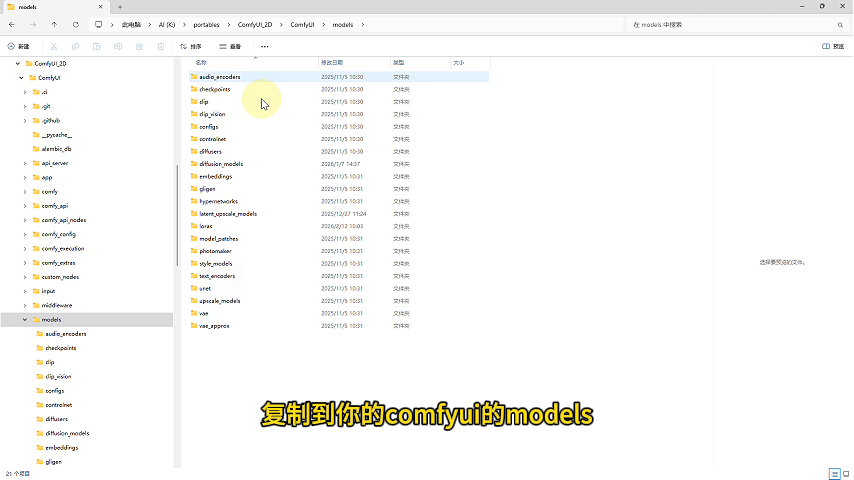
Task: Select middleware in navigation tree
Action: 57,306
